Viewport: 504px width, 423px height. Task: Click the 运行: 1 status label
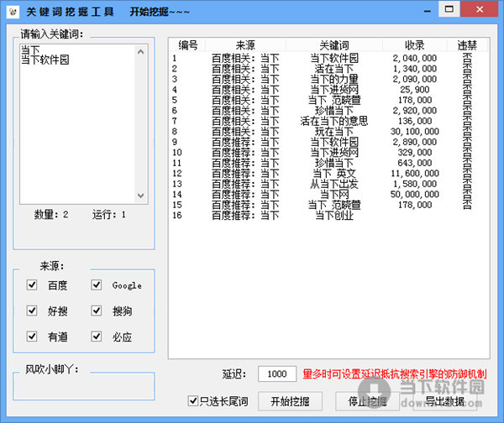tap(108, 215)
